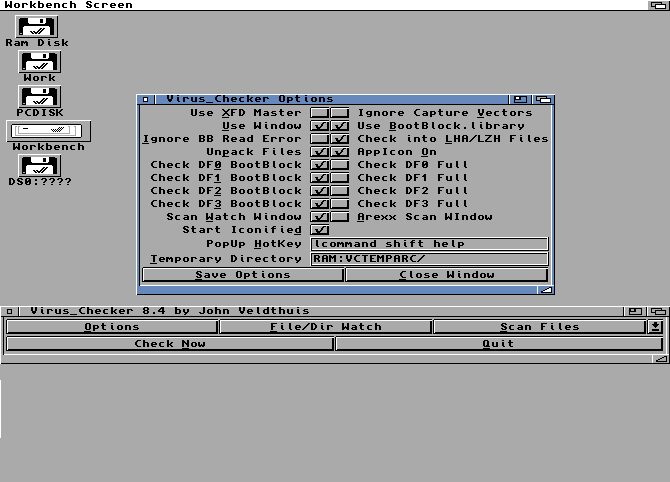Open Options in Virus_Checker main window
The width and height of the screenshot is (670, 482).
click(x=112, y=327)
